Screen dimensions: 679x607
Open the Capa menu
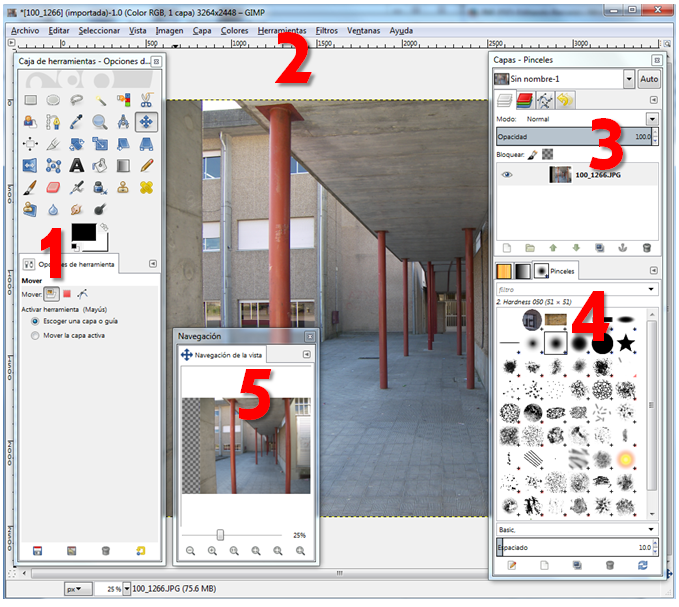tap(202, 31)
